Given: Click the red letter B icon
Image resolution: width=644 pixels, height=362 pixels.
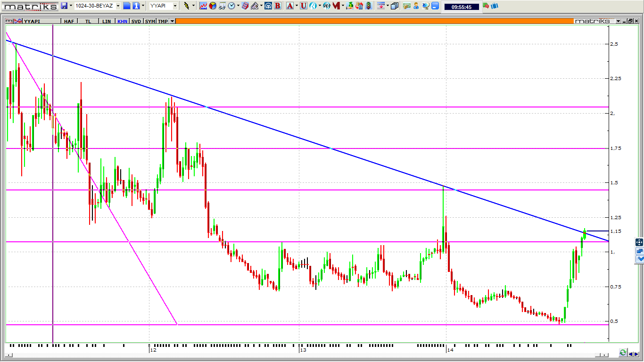Looking at the screenshot, I should [278, 6].
